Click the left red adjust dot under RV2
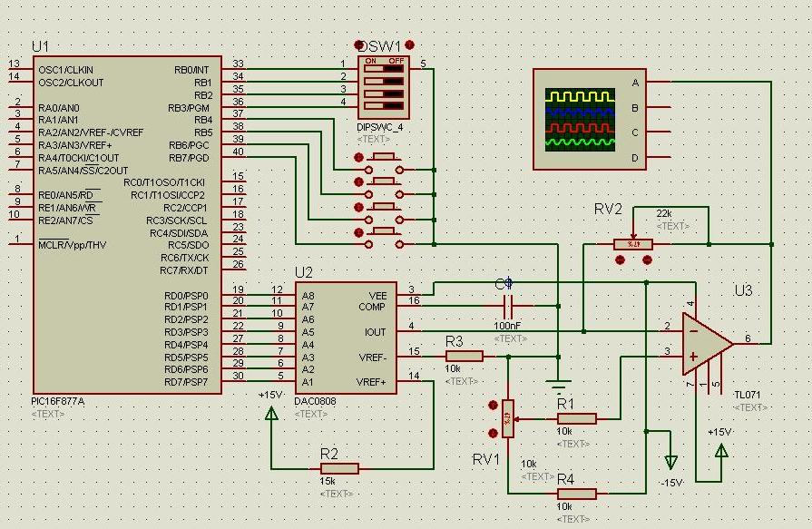 pos(620,260)
